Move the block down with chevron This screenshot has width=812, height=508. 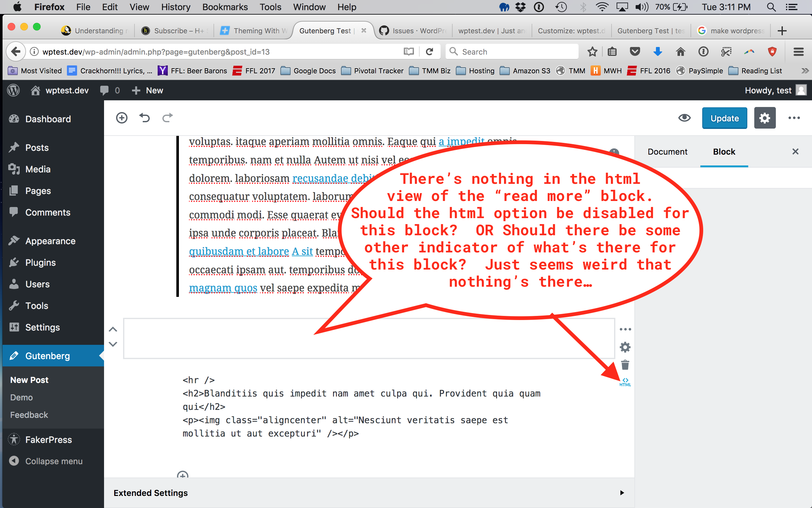[113, 344]
